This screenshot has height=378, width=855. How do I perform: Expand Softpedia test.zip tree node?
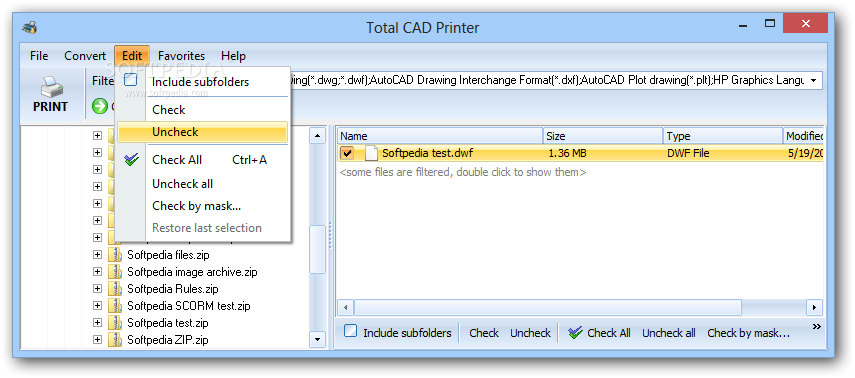97,322
